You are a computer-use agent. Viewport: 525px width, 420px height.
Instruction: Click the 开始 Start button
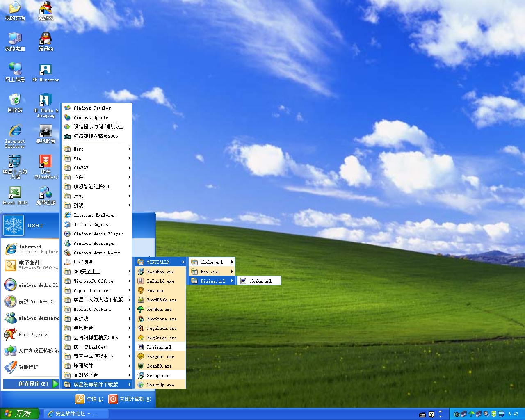click(x=19, y=414)
